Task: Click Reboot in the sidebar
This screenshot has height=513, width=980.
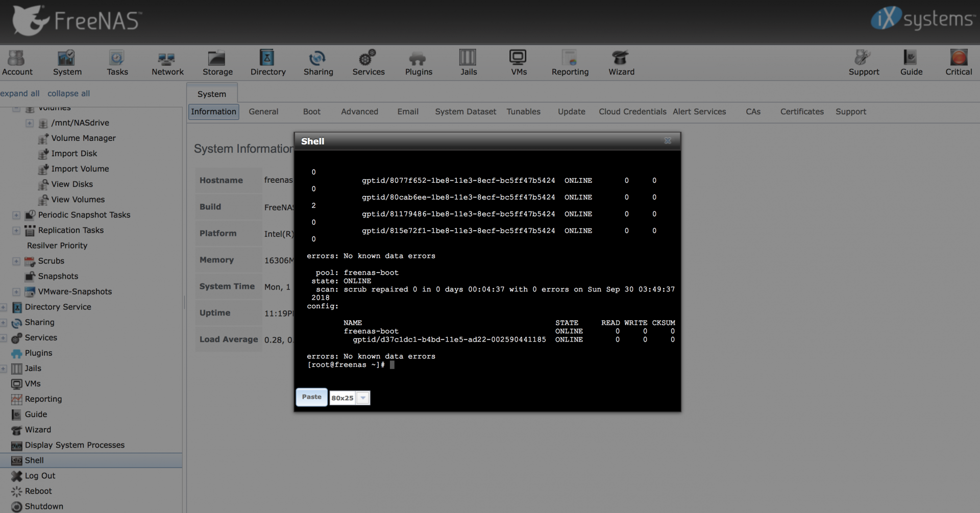Action: click(38, 491)
